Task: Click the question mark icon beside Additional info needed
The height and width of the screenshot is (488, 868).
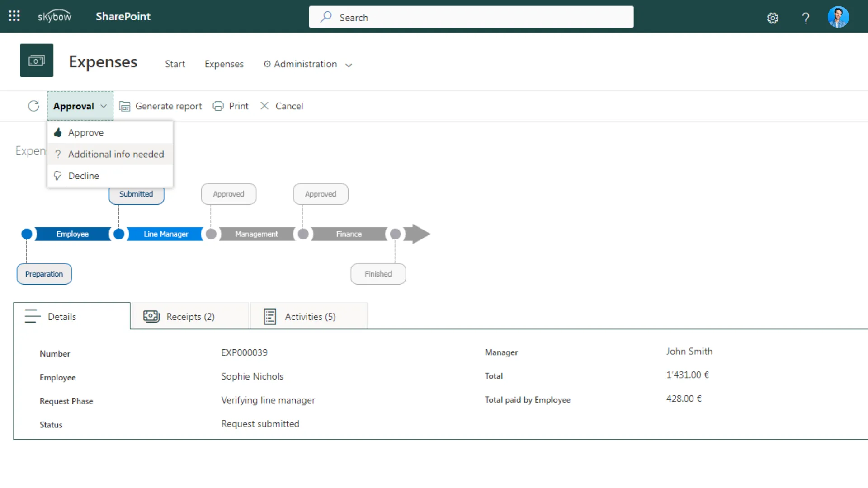Action: tap(58, 154)
